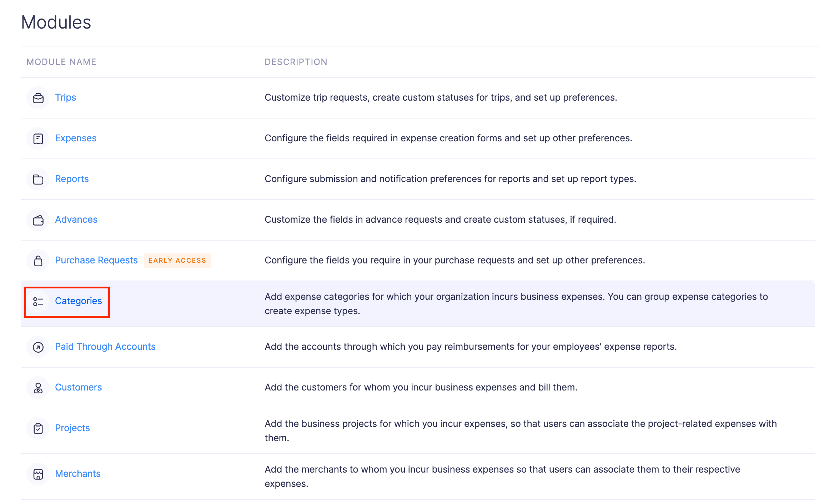Screen dimensions: 829x504
Task: Click the Merchants storefront icon
Action: click(38, 474)
